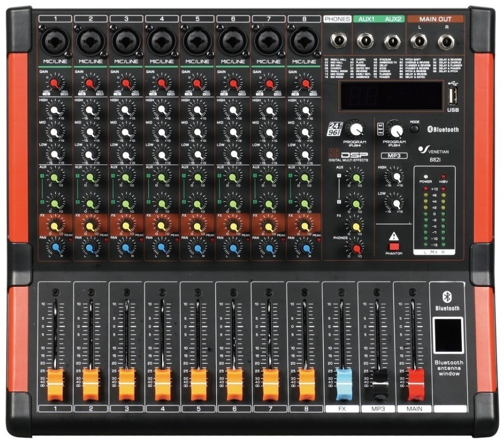Click the channel 5 MID EQ knob
The height and width of the screenshot is (443, 504).
(x=197, y=132)
